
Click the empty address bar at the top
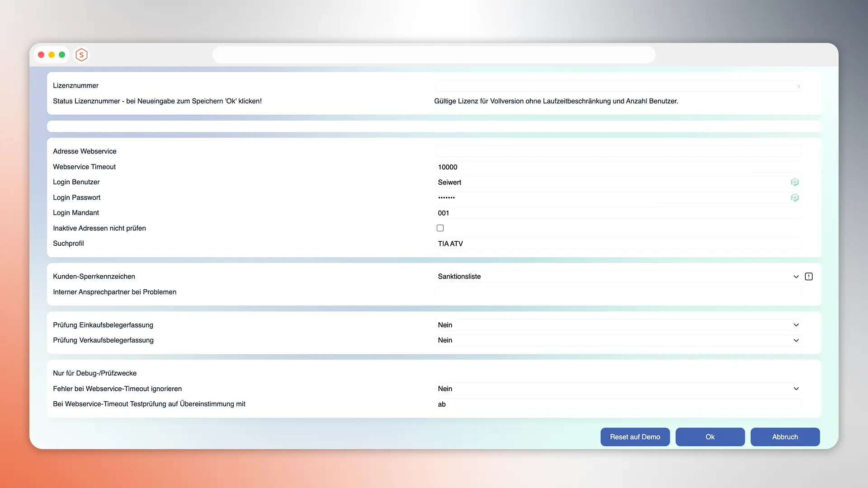coord(434,55)
